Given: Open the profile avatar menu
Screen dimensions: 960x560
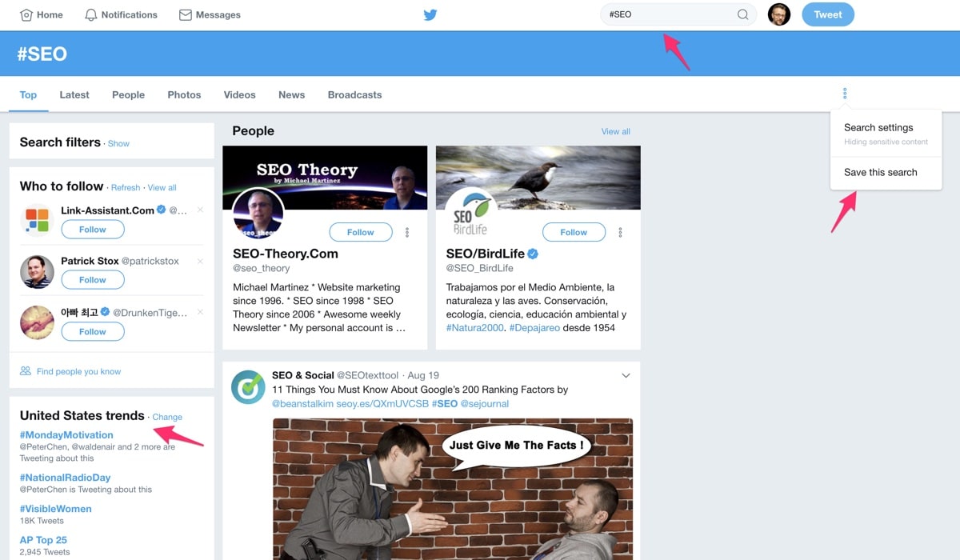Looking at the screenshot, I should (779, 14).
